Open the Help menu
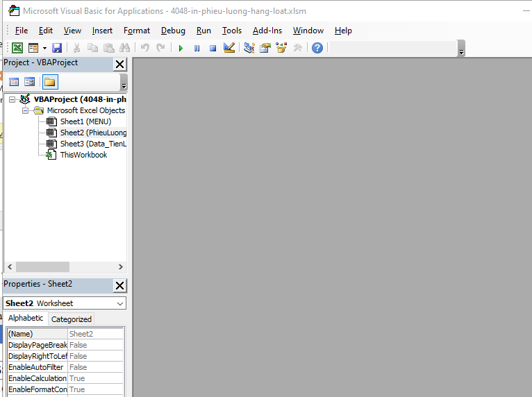 343,31
